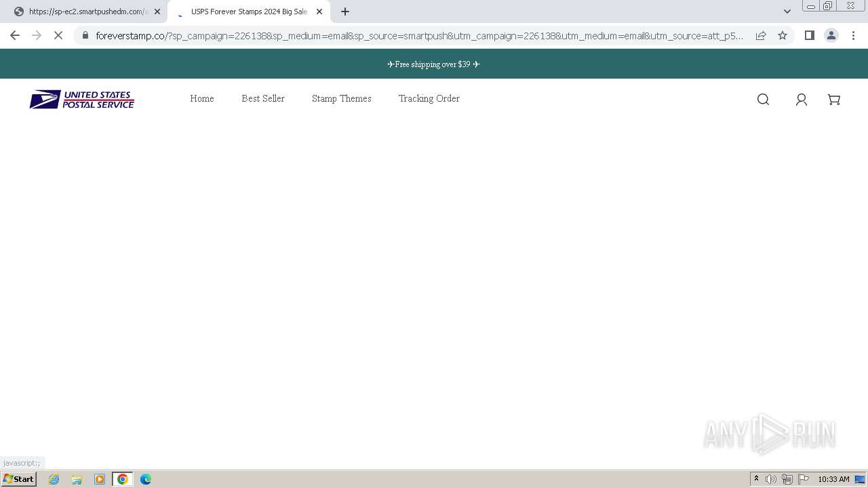The width and height of the screenshot is (868, 488).
Task: Open the Chrome three-dot menu
Action: click(x=854, y=35)
